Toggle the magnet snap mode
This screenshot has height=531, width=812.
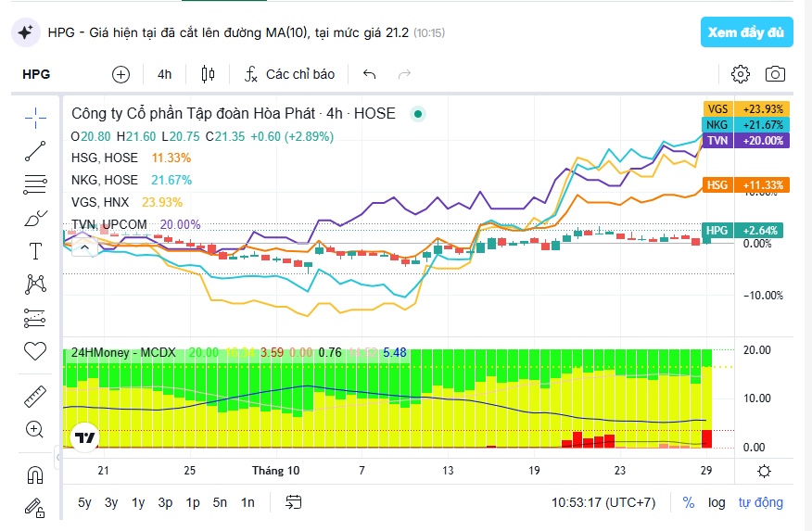(x=35, y=474)
